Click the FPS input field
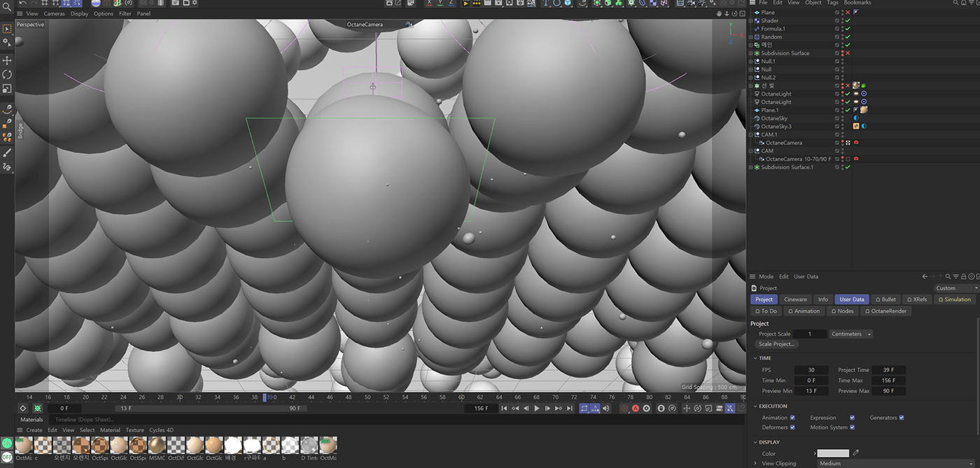The image size is (980, 468). [811, 370]
